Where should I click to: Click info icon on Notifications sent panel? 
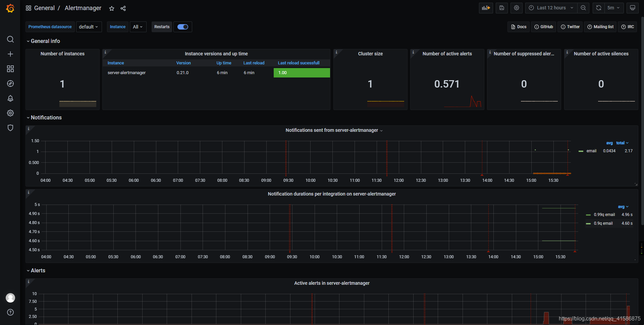(29, 129)
